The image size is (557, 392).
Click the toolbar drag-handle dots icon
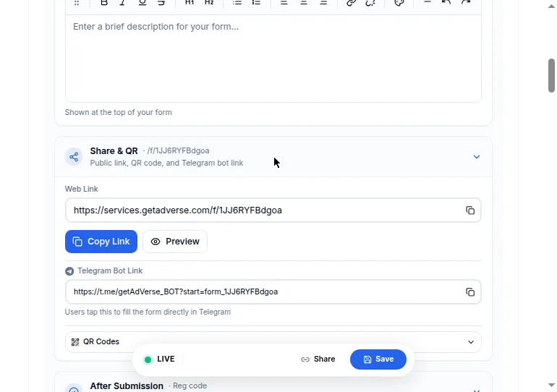click(77, 3)
